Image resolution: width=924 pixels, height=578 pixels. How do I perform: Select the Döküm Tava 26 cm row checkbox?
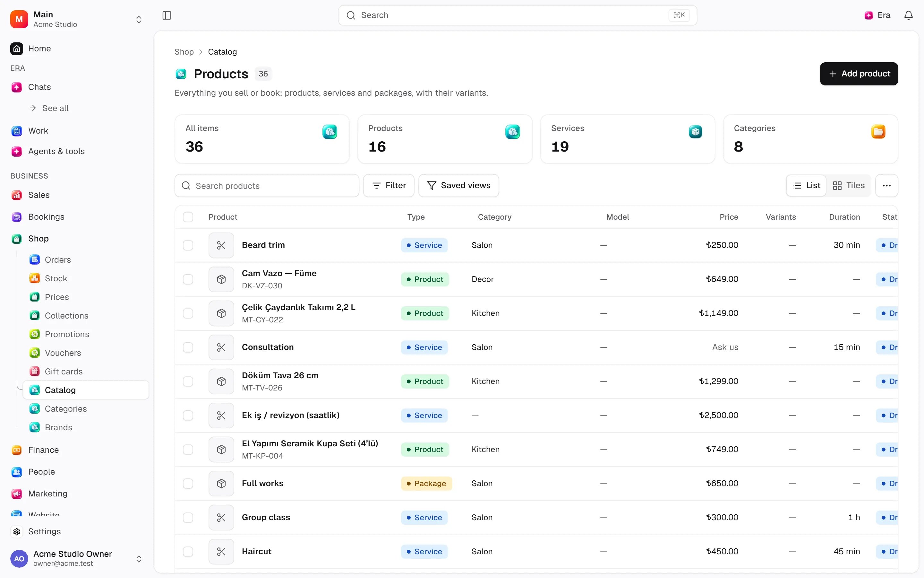tap(188, 381)
